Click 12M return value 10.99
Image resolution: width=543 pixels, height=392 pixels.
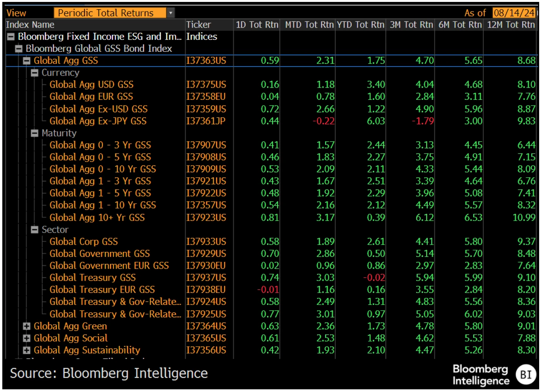click(x=524, y=218)
